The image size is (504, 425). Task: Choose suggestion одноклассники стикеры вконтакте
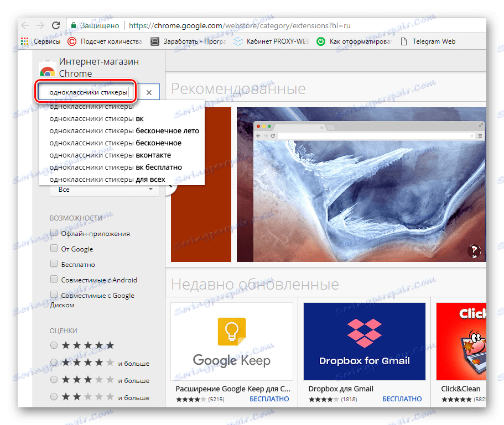coord(122,155)
